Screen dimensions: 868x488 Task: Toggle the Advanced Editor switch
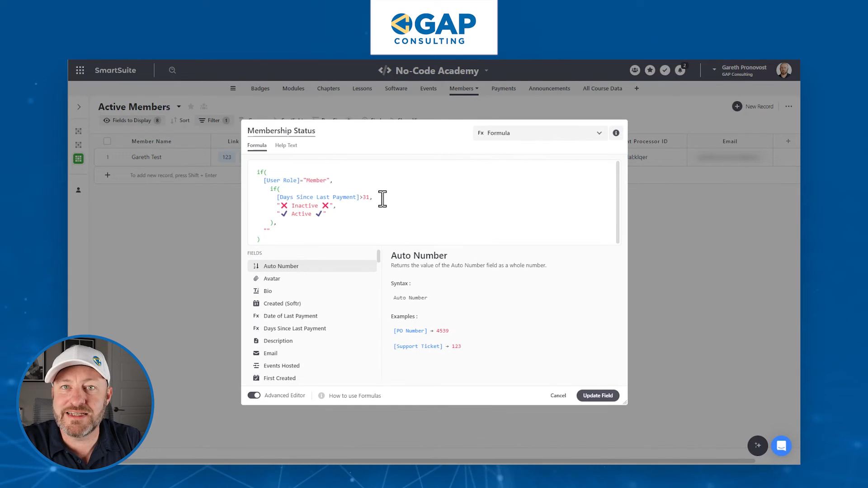254,395
